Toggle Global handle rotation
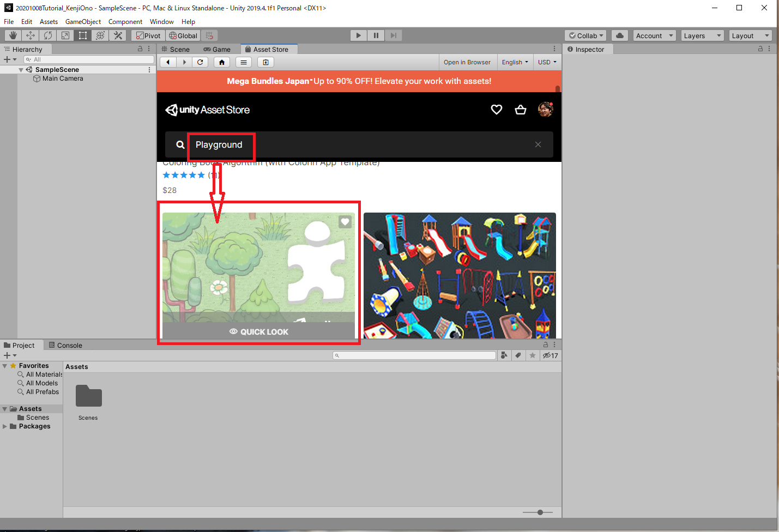This screenshot has height=532, width=779. (183, 35)
